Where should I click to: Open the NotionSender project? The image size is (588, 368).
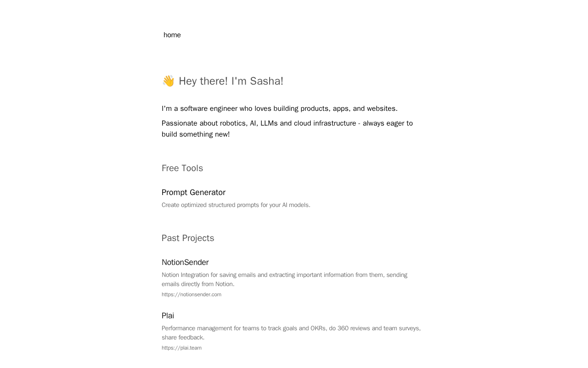pos(185,262)
